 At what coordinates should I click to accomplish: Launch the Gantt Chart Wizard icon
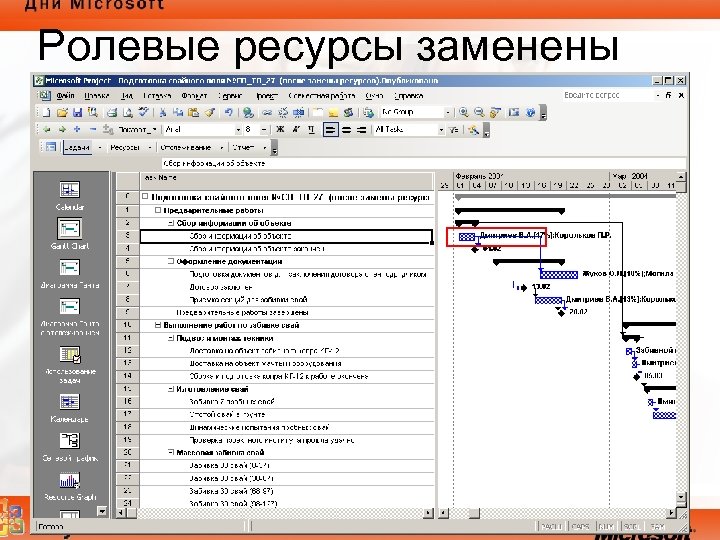point(473,130)
